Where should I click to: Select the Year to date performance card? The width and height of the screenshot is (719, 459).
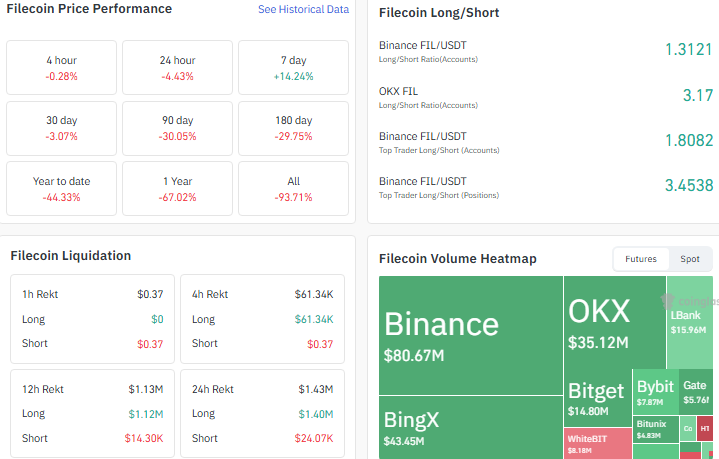coord(61,188)
